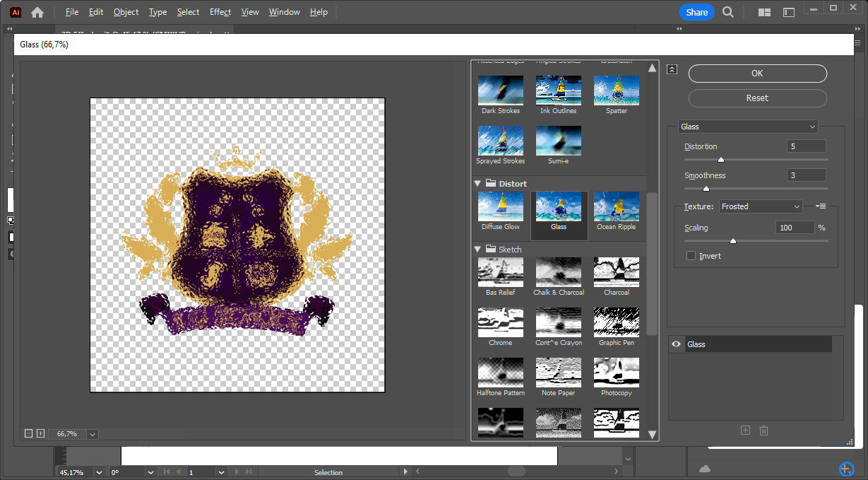
Task: Collapse filter gallery thumbnails with arrow button
Action: coord(672,69)
